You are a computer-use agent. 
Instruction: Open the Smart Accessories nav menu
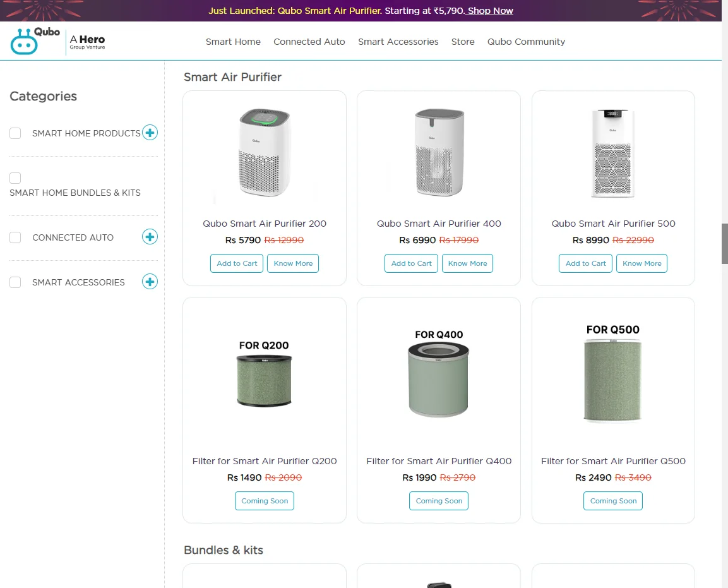coord(398,42)
